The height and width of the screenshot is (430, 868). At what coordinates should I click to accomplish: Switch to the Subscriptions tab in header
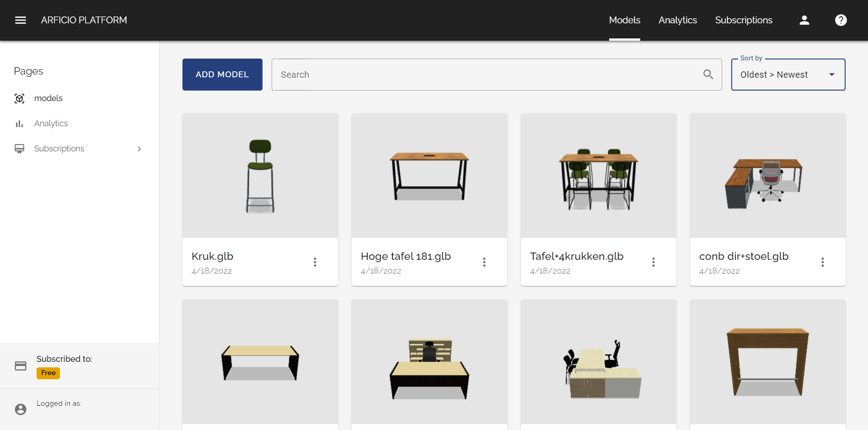click(x=743, y=20)
